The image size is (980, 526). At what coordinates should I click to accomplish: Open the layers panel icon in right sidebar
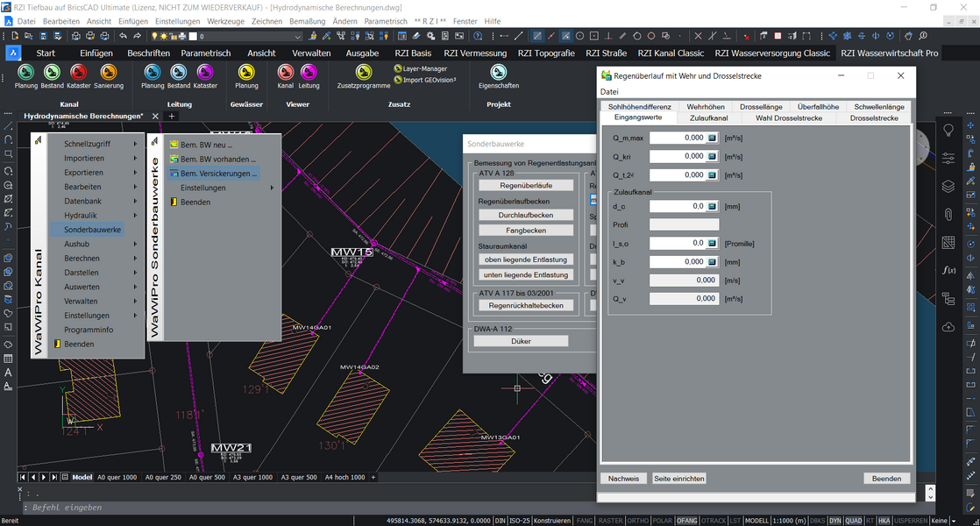tap(948, 187)
